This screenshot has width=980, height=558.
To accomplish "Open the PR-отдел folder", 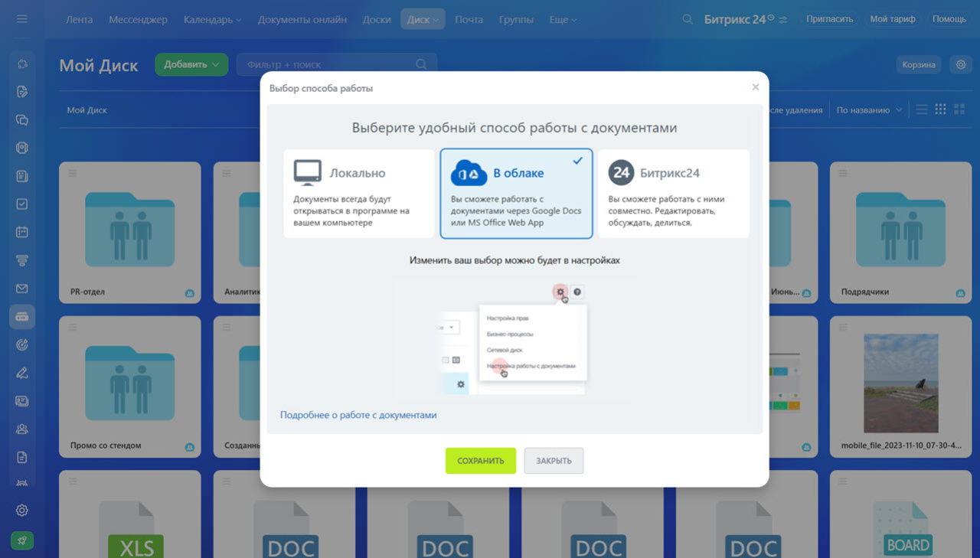I will pyautogui.click(x=129, y=233).
